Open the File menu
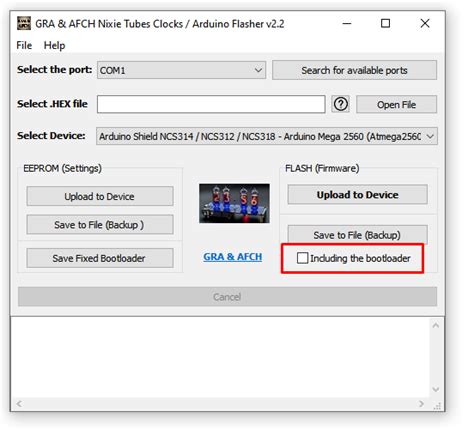 [x=24, y=45]
